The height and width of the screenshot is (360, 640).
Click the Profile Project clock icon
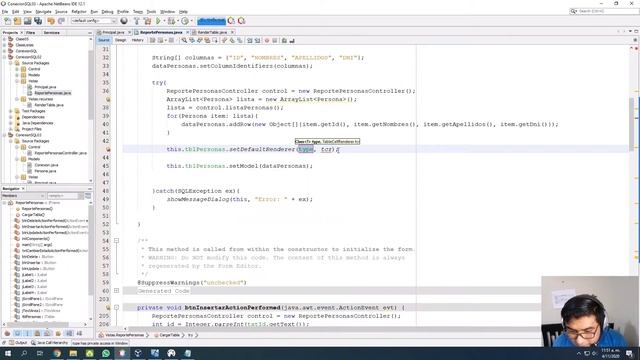(x=185, y=21)
